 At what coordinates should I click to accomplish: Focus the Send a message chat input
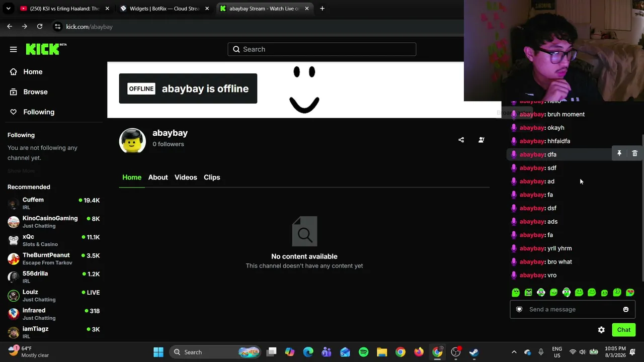pos(573,309)
